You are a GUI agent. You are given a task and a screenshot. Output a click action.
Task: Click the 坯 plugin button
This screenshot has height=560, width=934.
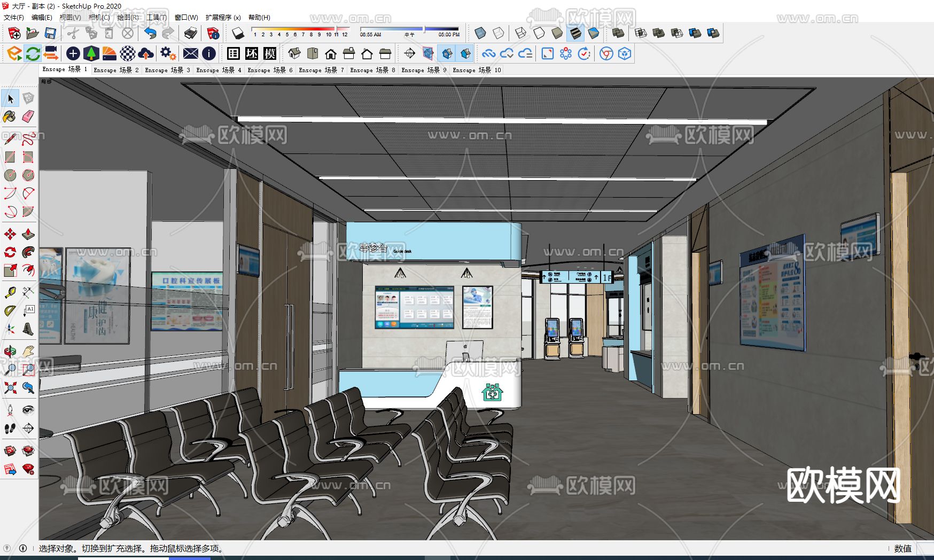coord(252,53)
